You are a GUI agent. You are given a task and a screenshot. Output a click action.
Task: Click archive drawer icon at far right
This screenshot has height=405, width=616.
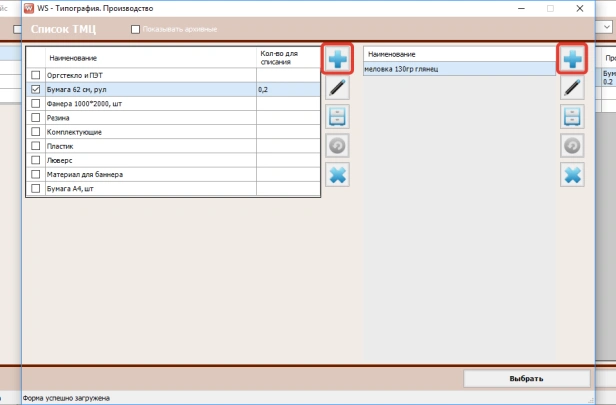pos(572,116)
